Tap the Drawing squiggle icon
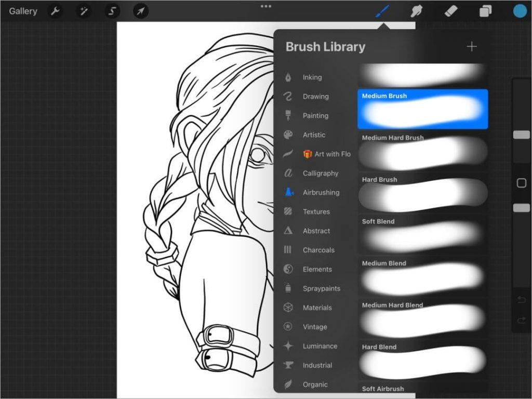Image resolution: width=532 pixels, height=399 pixels. (x=288, y=96)
